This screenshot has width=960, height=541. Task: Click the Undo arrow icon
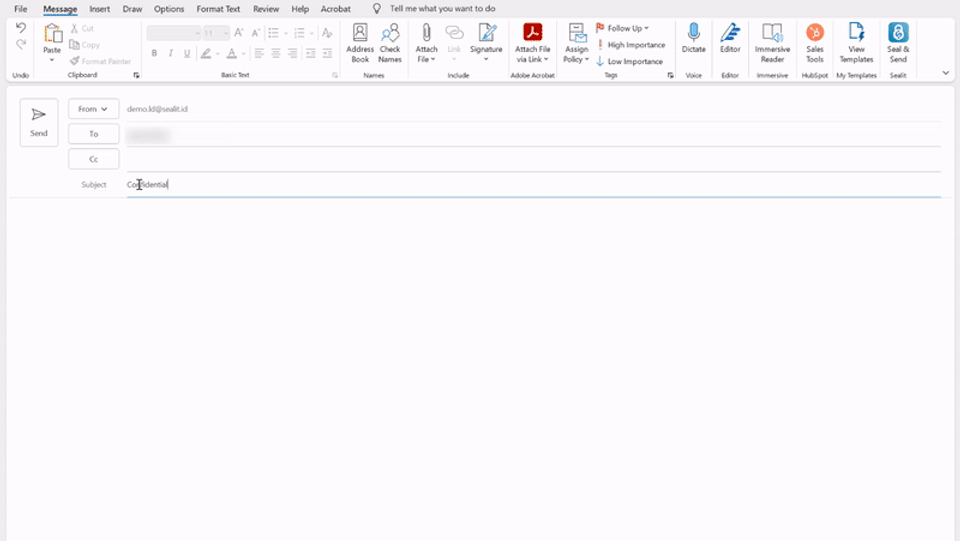coord(21,28)
